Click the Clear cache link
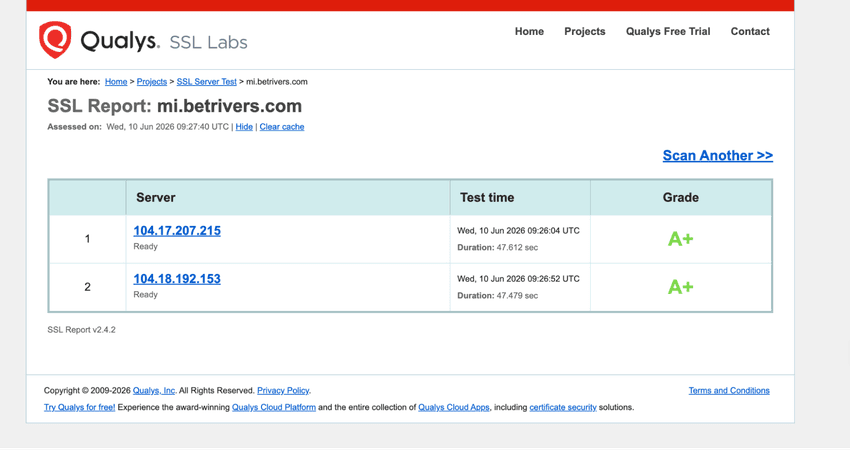 point(282,127)
